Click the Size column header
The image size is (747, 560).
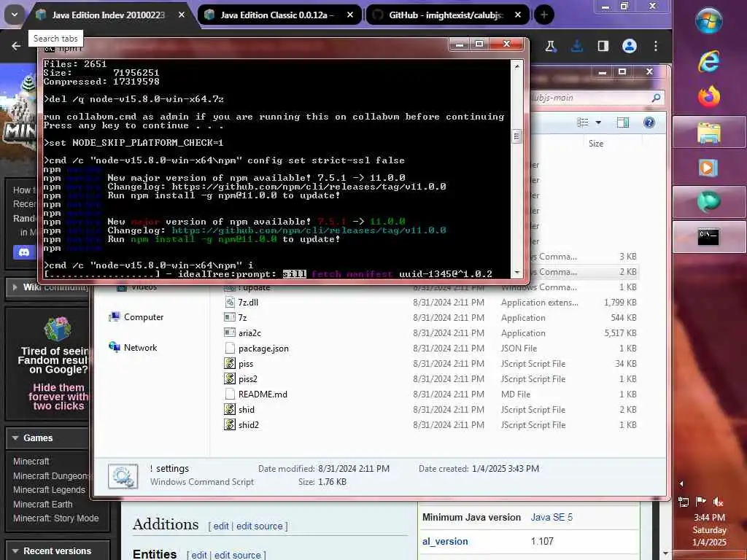coord(595,144)
